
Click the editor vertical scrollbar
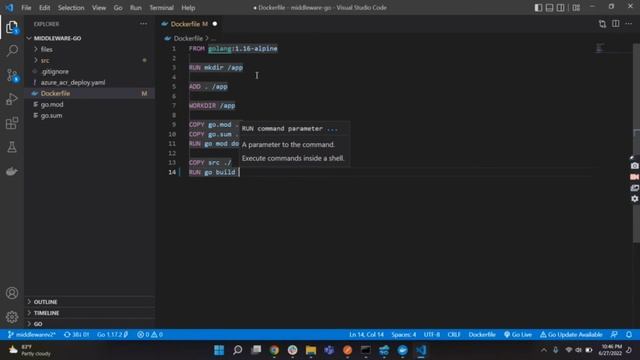636,143
